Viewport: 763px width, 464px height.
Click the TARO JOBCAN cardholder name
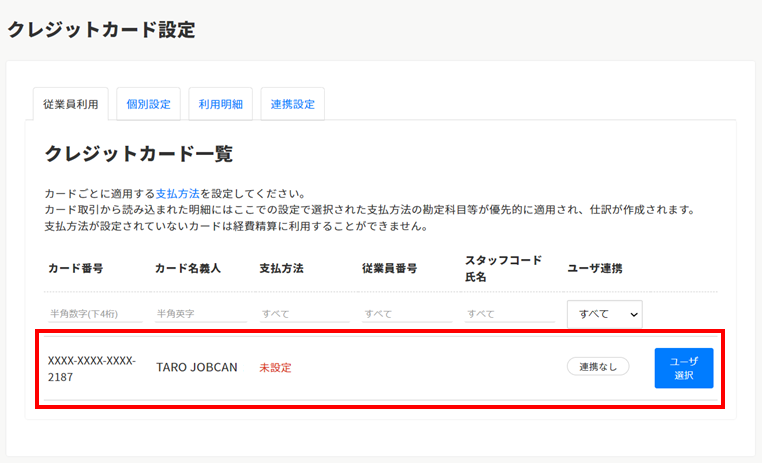(x=197, y=367)
